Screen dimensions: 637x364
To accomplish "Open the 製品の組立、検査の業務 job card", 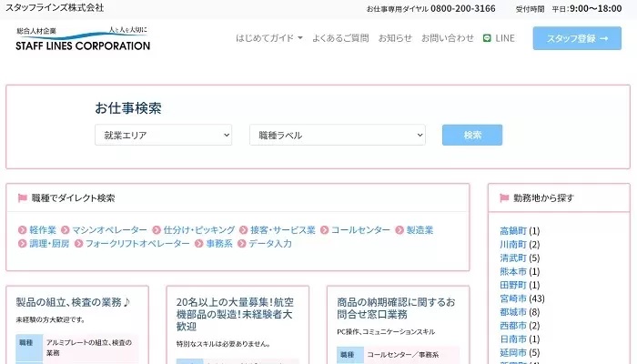I will [x=74, y=301].
